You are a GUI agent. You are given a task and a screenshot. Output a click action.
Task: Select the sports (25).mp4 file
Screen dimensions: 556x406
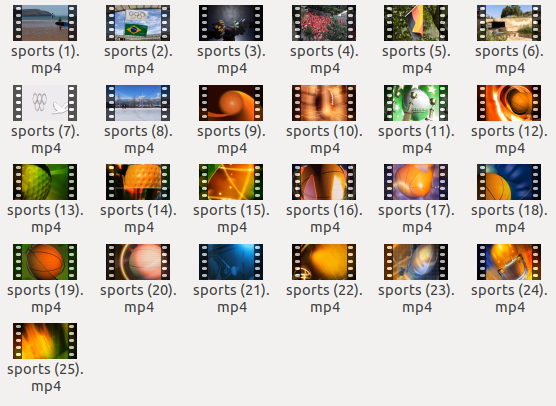point(45,341)
